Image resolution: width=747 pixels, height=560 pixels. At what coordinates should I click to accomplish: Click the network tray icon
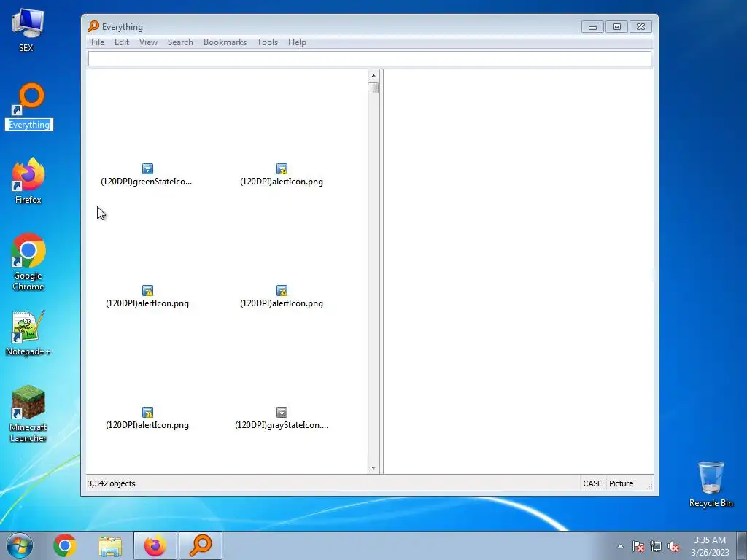pyautogui.click(x=656, y=547)
